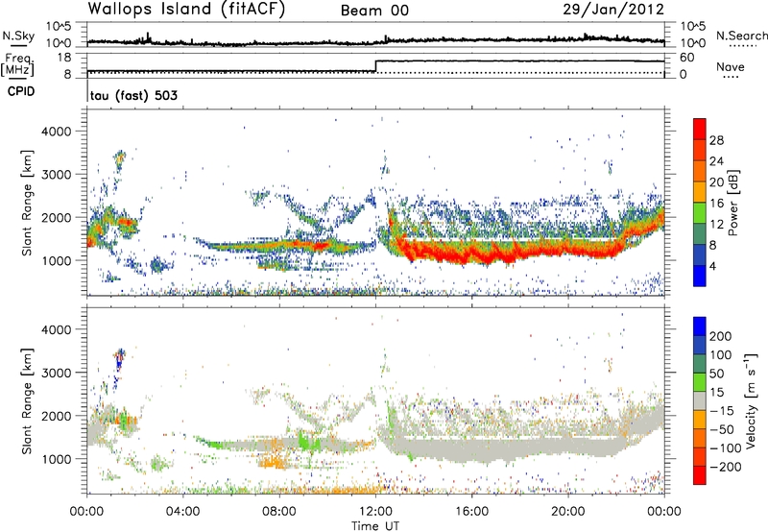Click the '16' Power colorbar value

(716, 204)
